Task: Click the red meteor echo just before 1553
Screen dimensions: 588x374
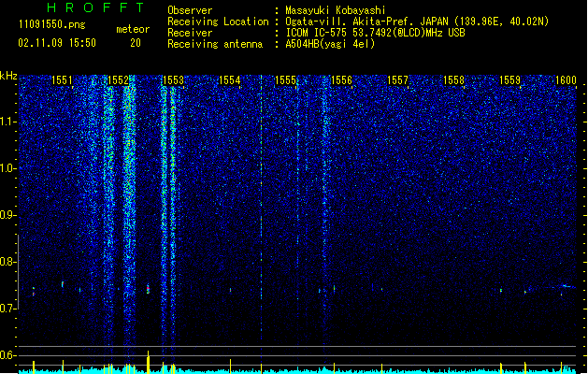Action: (148, 289)
